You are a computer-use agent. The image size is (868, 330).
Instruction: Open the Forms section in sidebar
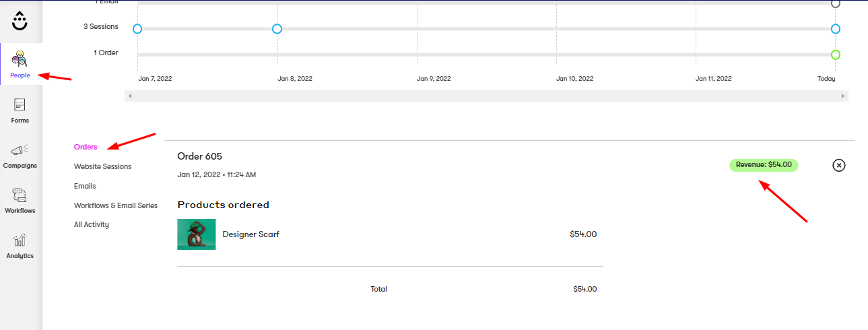20,110
